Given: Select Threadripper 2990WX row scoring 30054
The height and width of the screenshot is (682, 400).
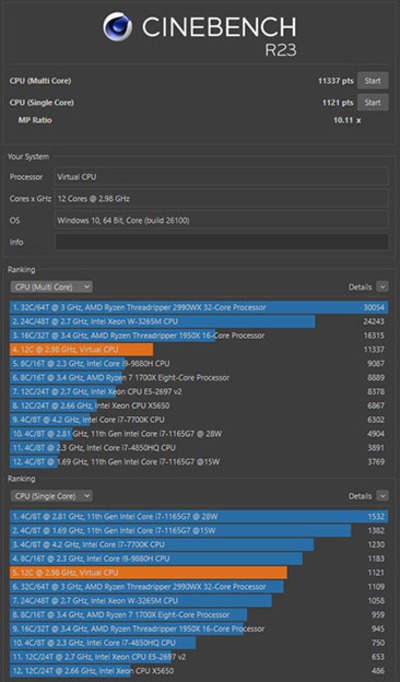Looking at the screenshot, I should [199, 308].
